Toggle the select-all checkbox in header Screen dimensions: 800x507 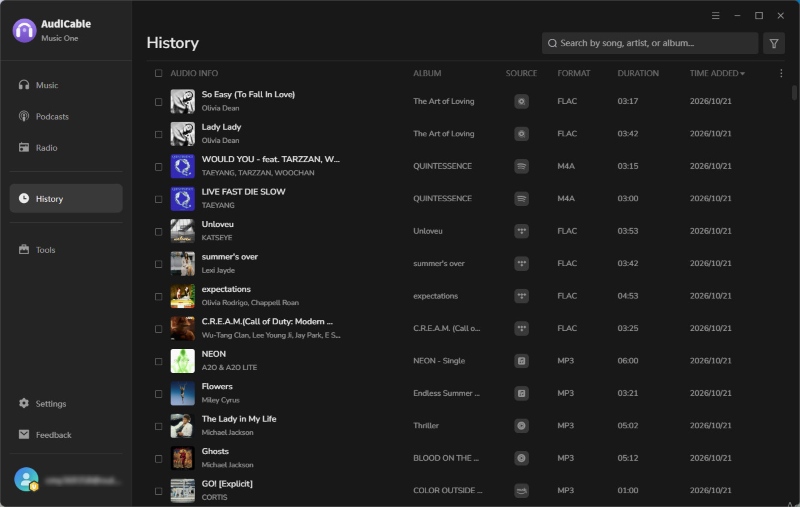pos(159,73)
